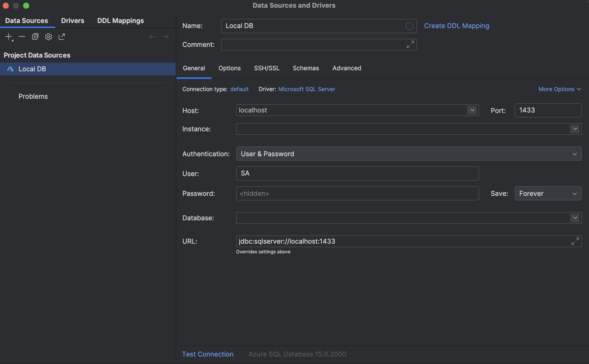Expand the URL field editor
589x364 pixels.
click(x=575, y=241)
